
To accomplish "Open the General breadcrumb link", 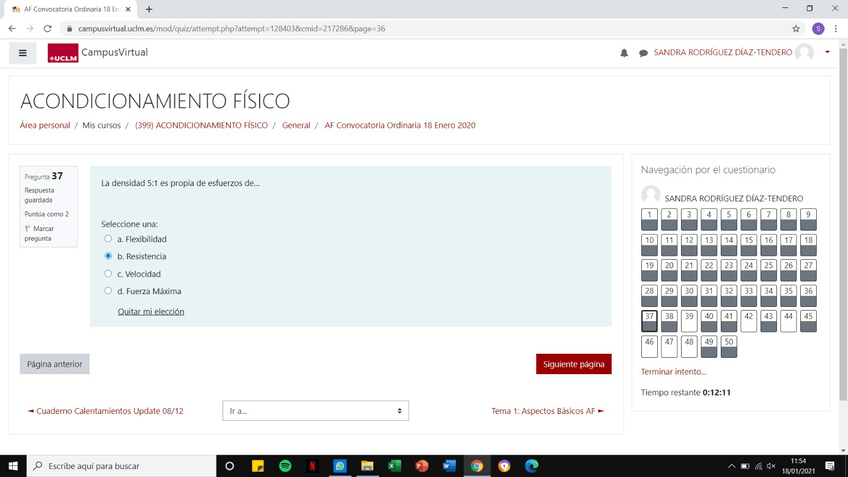I will point(296,125).
